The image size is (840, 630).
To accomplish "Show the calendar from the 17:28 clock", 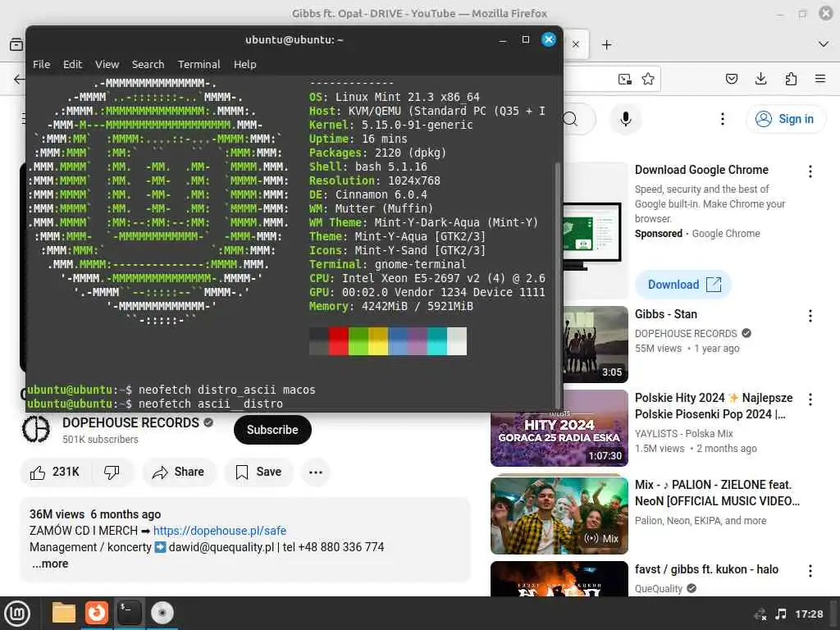I will coord(809,614).
